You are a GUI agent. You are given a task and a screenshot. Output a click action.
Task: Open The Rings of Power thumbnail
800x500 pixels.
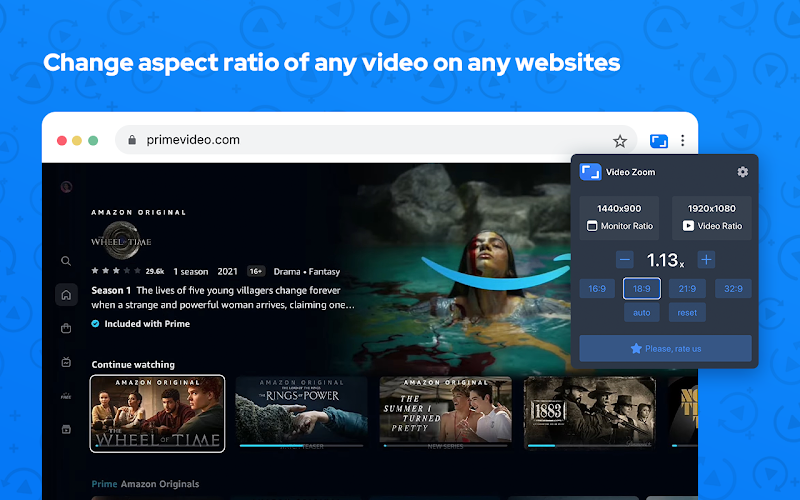tap(302, 412)
